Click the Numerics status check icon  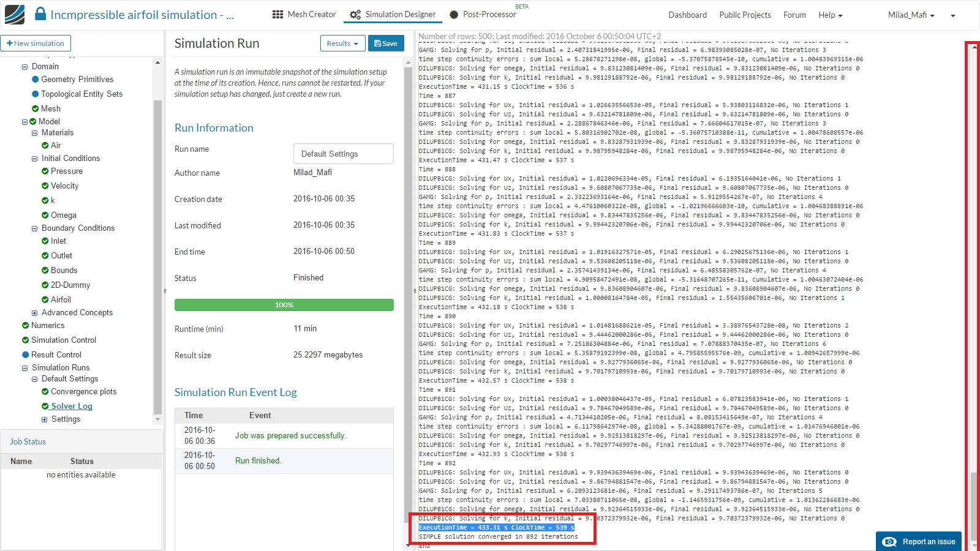(x=26, y=325)
